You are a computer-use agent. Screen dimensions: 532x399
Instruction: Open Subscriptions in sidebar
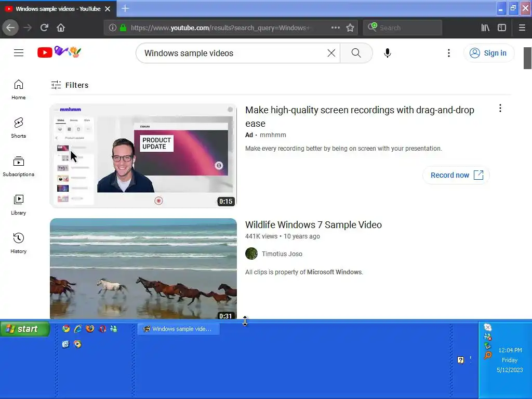click(x=19, y=166)
